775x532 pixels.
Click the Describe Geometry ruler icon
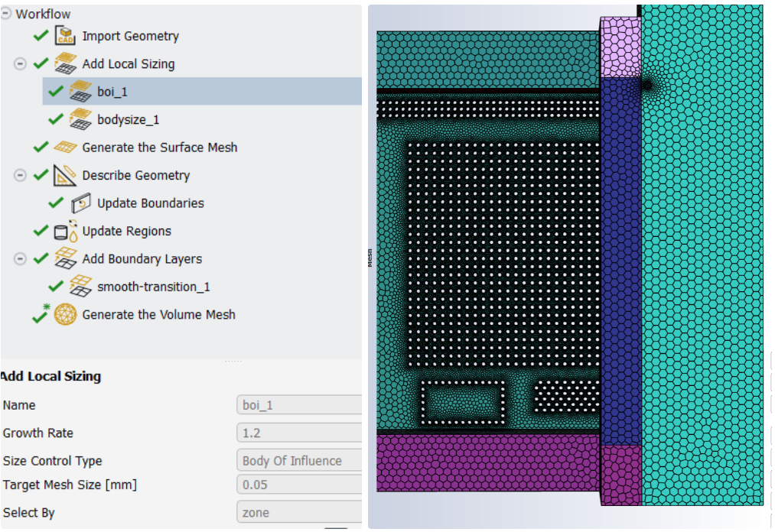click(x=65, y=175)
